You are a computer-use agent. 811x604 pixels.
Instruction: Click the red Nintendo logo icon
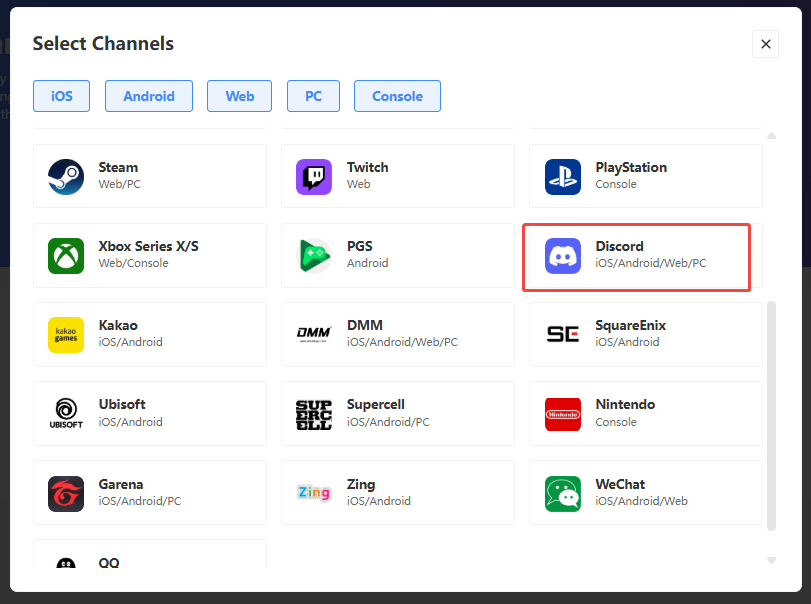click(563, 414)
